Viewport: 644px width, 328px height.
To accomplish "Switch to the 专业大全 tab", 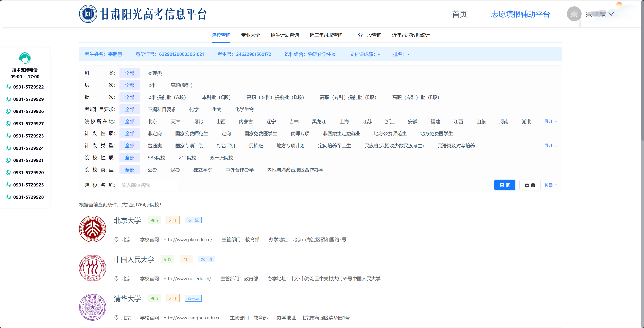I will coord(250,35).
